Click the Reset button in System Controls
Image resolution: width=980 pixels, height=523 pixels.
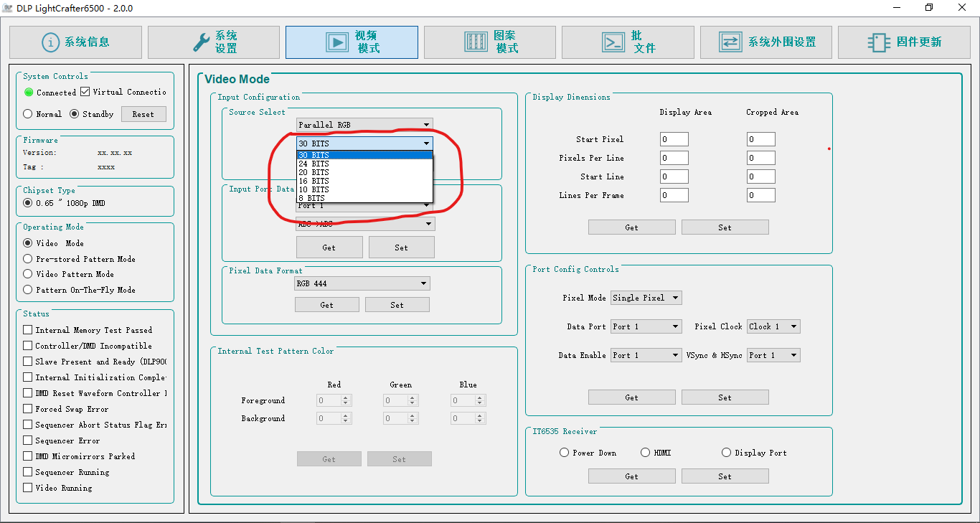tap(143, 114)
